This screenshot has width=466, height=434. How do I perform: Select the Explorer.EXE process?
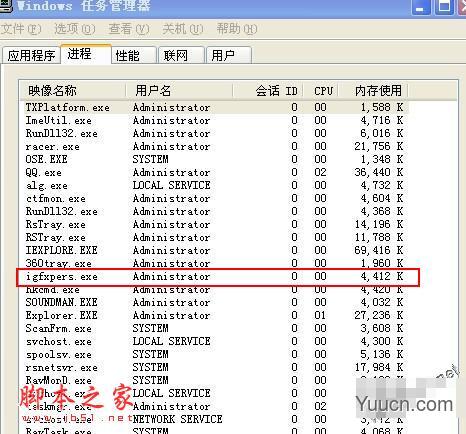pyautogui.click(x=214, y=316)
